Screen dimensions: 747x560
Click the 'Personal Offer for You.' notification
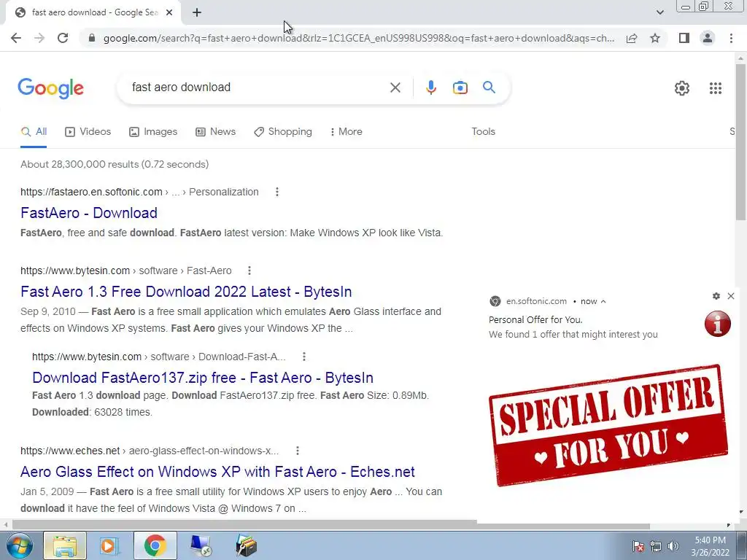[535, 320]
